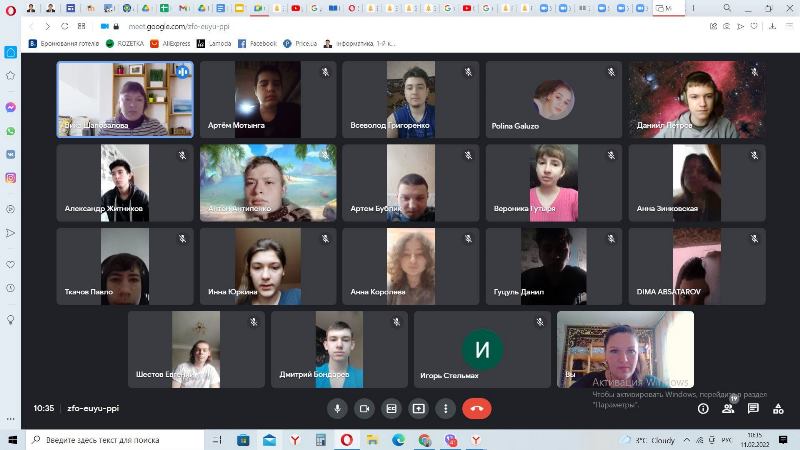Turn off the camera in the call bar
Image resolution: width=800 pixels, height=450 pixels.
[364, 408]
